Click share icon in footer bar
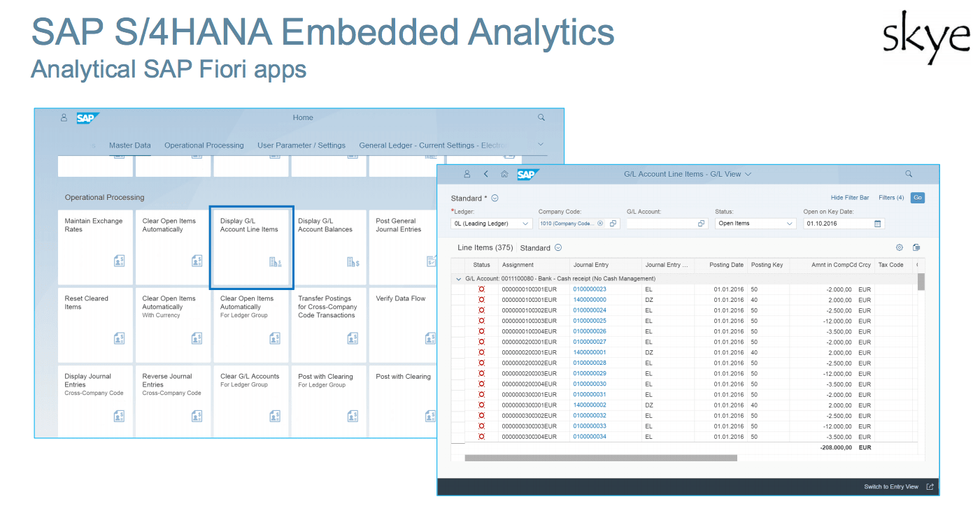Screen dimensions: 980x506 click(930, 486)
